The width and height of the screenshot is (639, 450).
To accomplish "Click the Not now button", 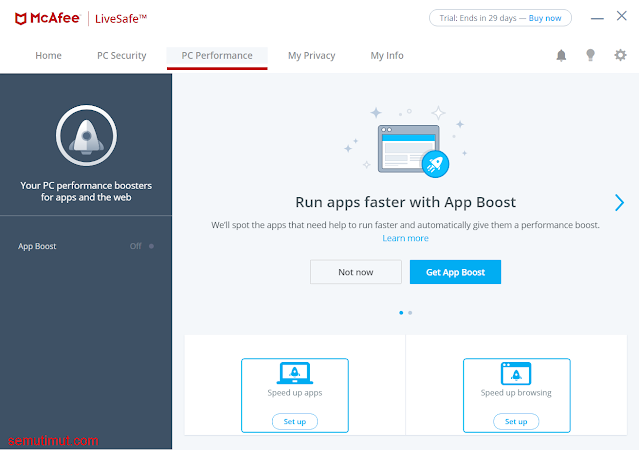I will (x=356, y=272).
